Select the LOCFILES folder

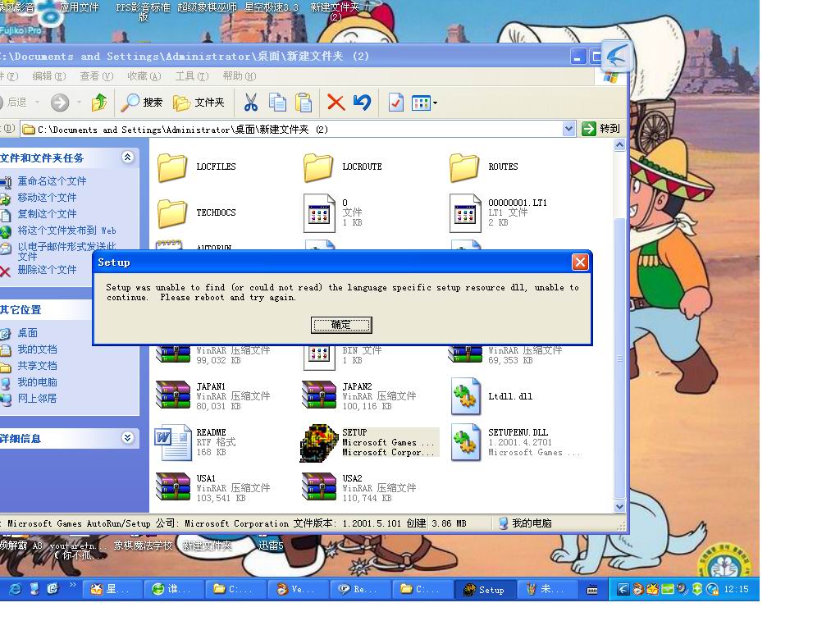[x=173, y=167]
